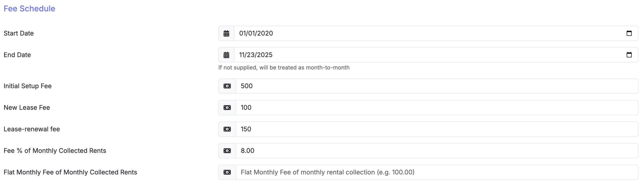The image size is (644, 190).
Task: Click the cash icon for Lease-renewal fee
Action: coord(227,129)
